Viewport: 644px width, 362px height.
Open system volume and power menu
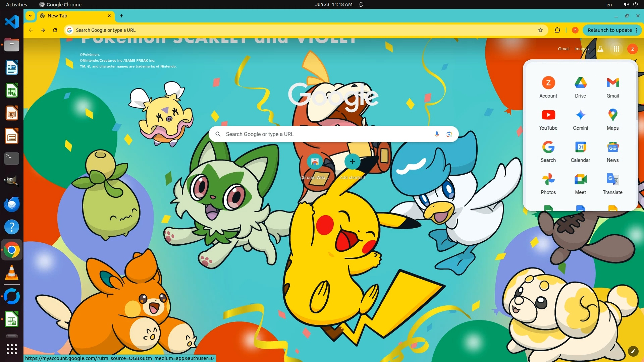[631, 4]
